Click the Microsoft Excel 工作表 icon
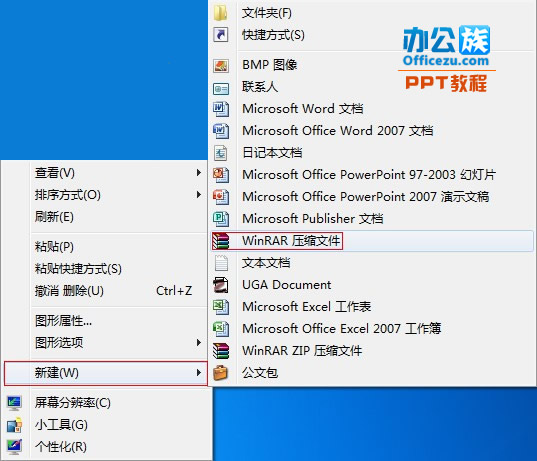537x461 pixels. tap(221, 307)
